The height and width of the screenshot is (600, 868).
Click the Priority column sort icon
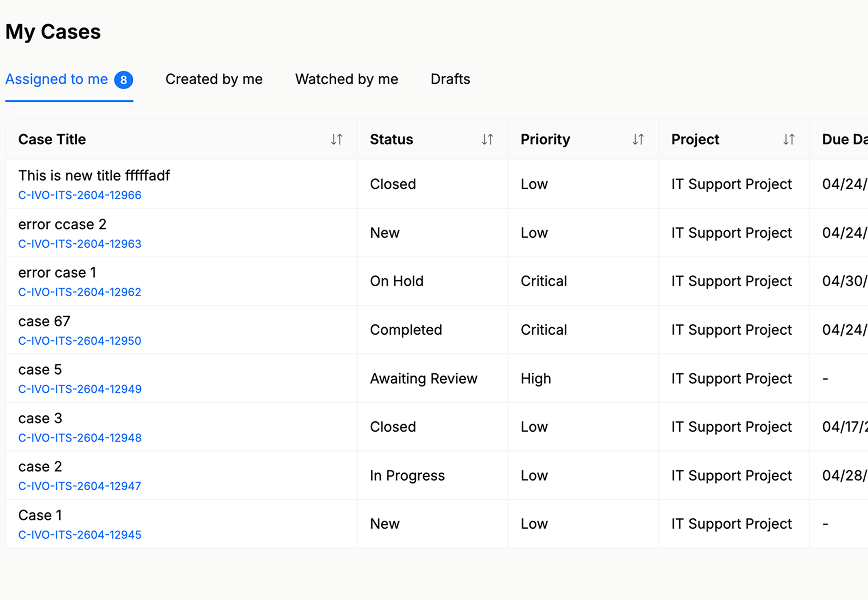click(638, 139)
